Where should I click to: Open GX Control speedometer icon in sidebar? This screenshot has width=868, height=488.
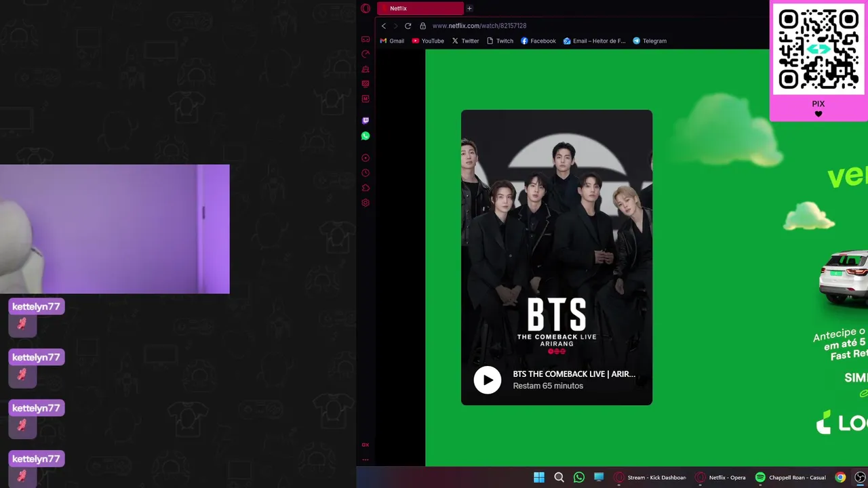pyautogui.click(x=366, y=54)
